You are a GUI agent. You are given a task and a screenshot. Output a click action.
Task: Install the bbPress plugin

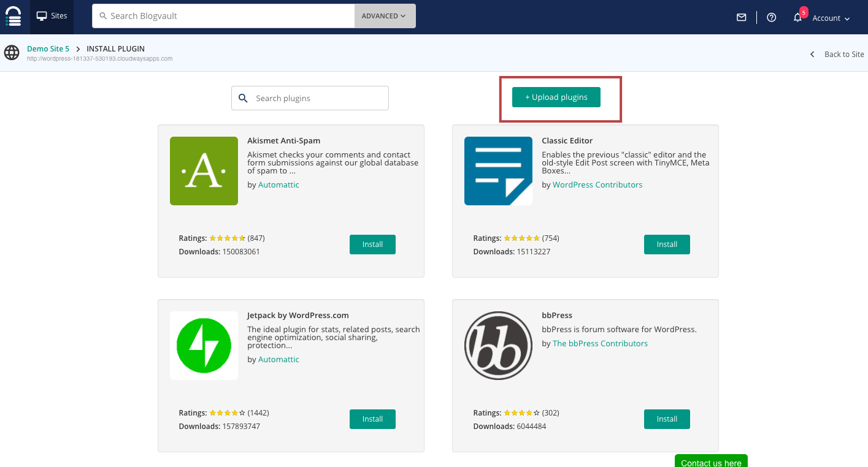click(667, 419)
